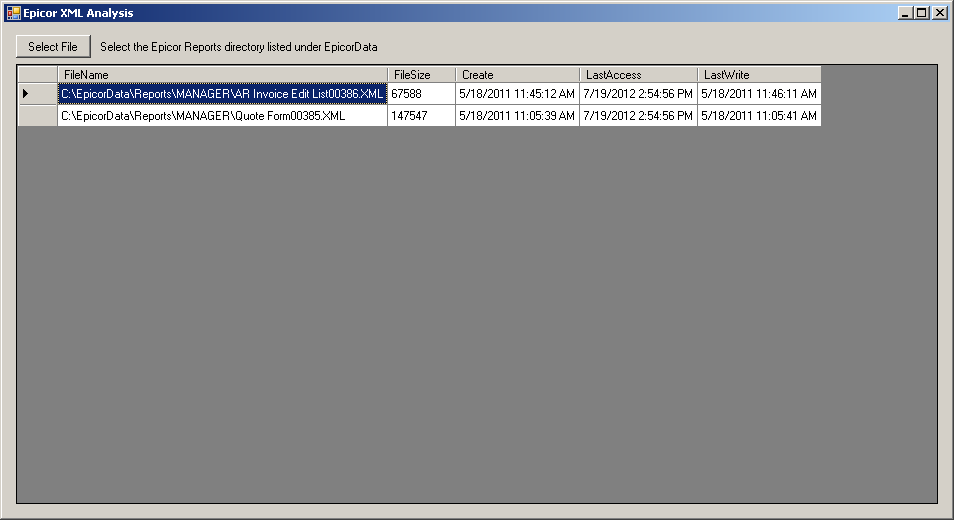This screenshot has height=520, width=954.
Task: Minimize the Epicor XML Analysis window
Action: coord(905,13)
